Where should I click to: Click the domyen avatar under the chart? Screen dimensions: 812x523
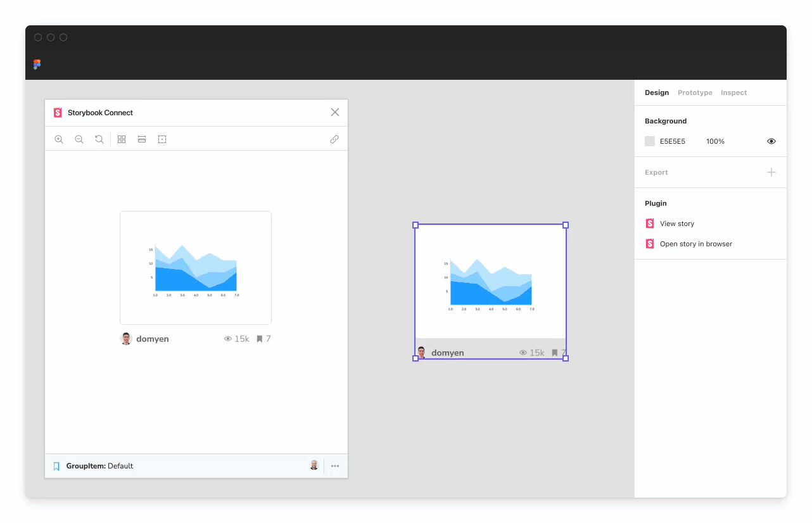(x=126, y=338)
